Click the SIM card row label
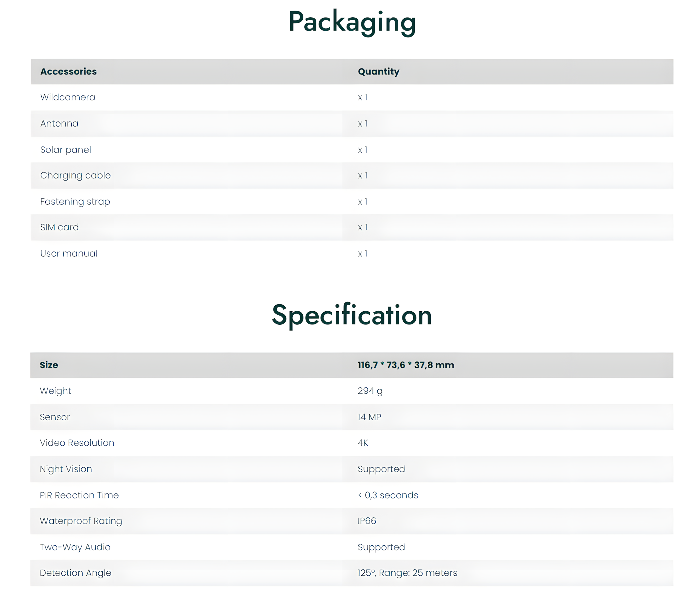The height and width of the screenshot is (593, 700). [x=59, y=227]
